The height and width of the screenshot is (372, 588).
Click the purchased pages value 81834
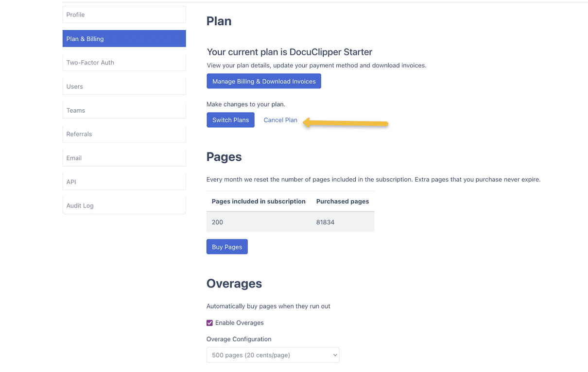[325, 222]
